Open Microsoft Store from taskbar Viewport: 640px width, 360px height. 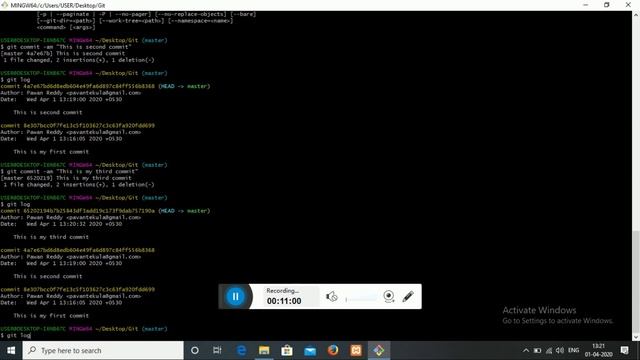(287, 350)
